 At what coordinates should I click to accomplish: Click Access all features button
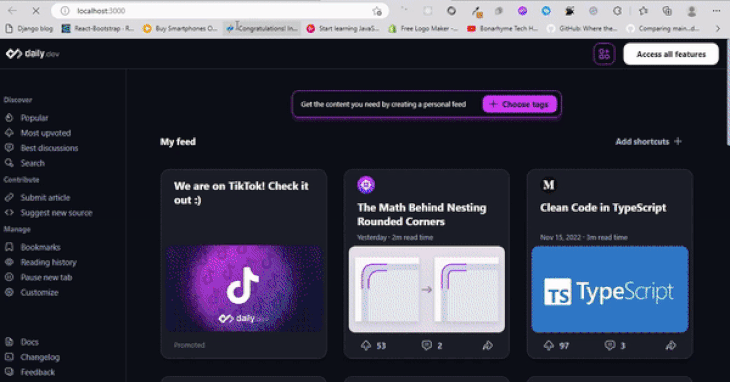click(671, 54)
